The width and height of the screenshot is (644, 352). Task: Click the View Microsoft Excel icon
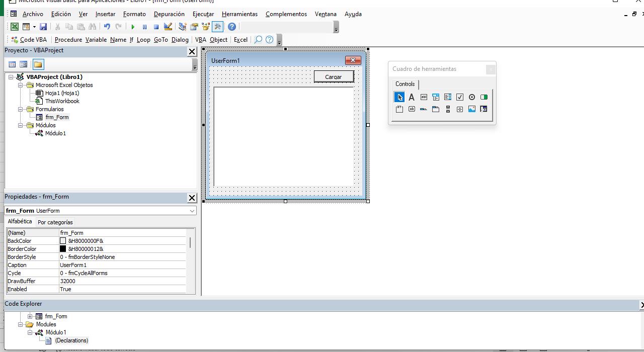click(x=15, y=27)
